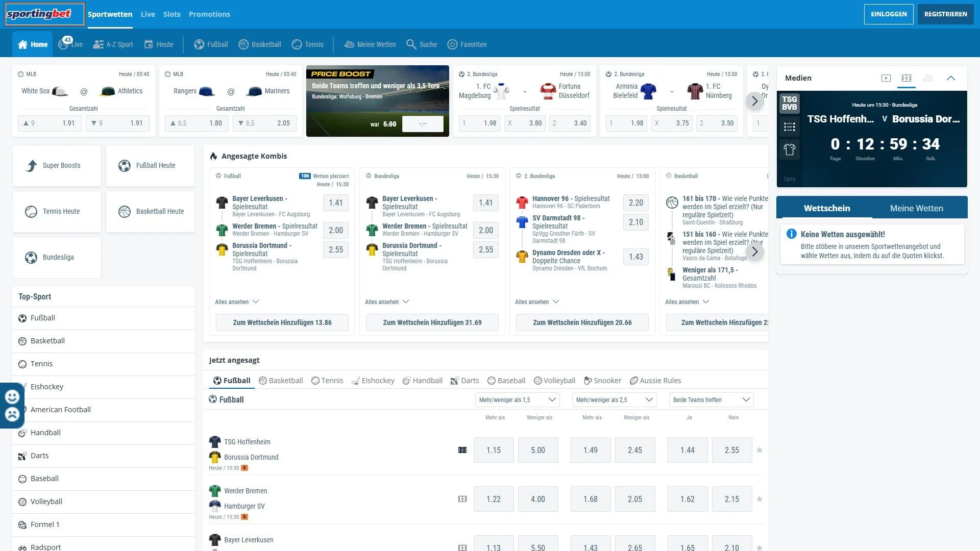Viewport: 980px width, 551px height.
Task: Click the EINLOGGEN button
Action: pos(889,14)
